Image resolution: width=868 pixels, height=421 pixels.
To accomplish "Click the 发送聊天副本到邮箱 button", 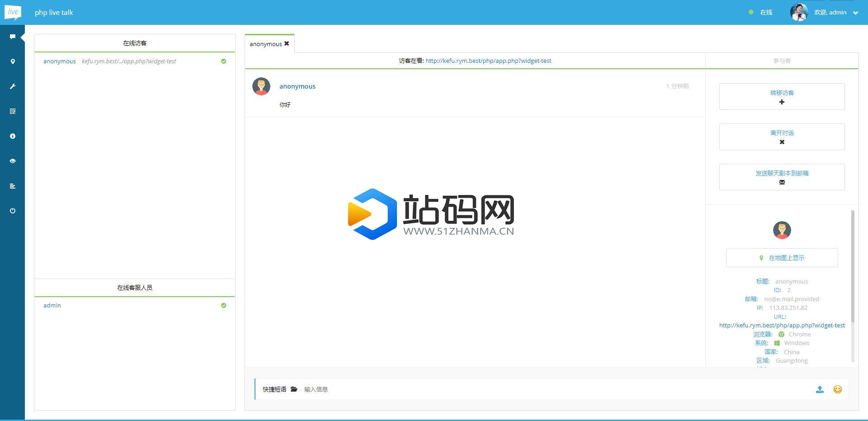I will pyautogui.click(x=782, y=177).
